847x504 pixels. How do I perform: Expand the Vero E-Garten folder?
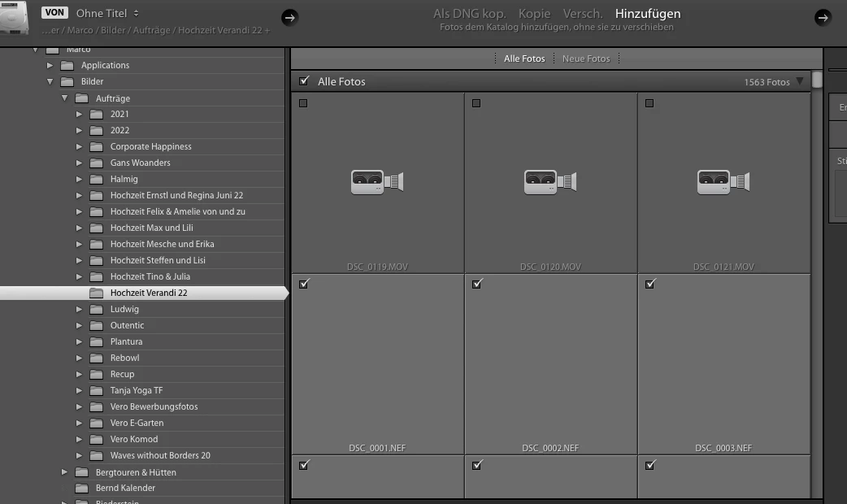pos(79,423)
